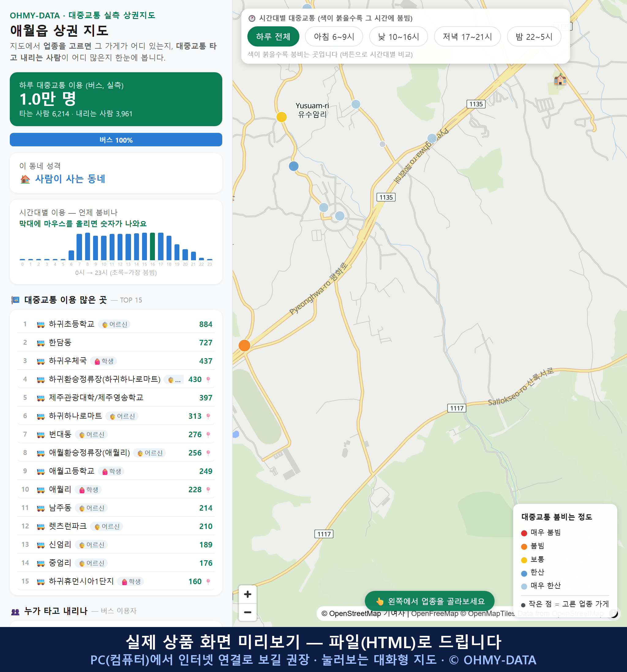
Task: Click bus icon on 한담동 row
Action: (x=40, y=343)
